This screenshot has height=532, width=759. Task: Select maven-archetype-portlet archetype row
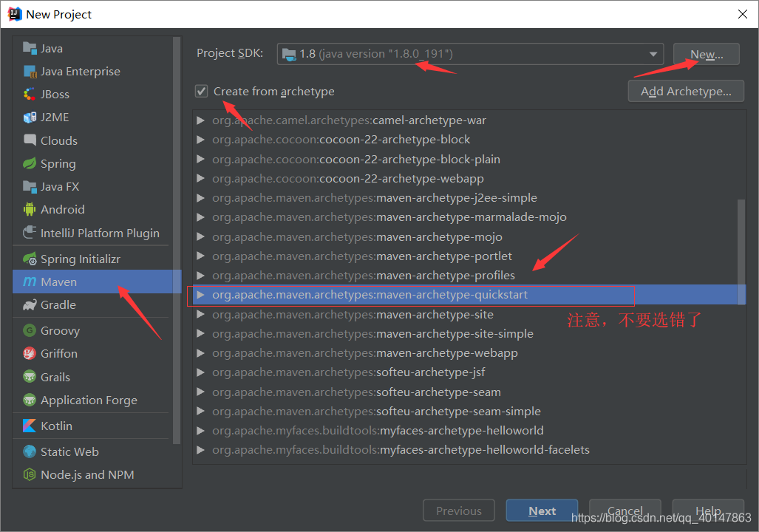pyautogui.click(x=469, y=256)
